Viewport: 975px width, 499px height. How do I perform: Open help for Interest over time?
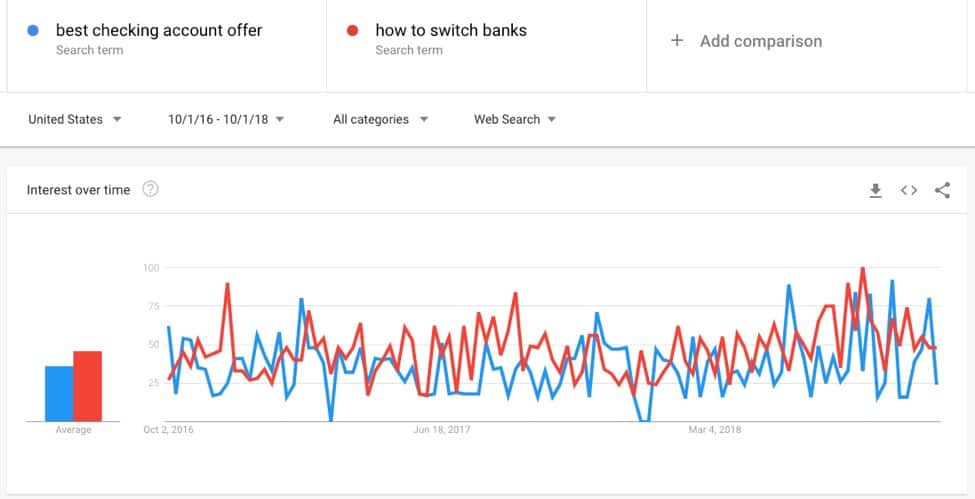pyautogui.click(x=150, y=189)
